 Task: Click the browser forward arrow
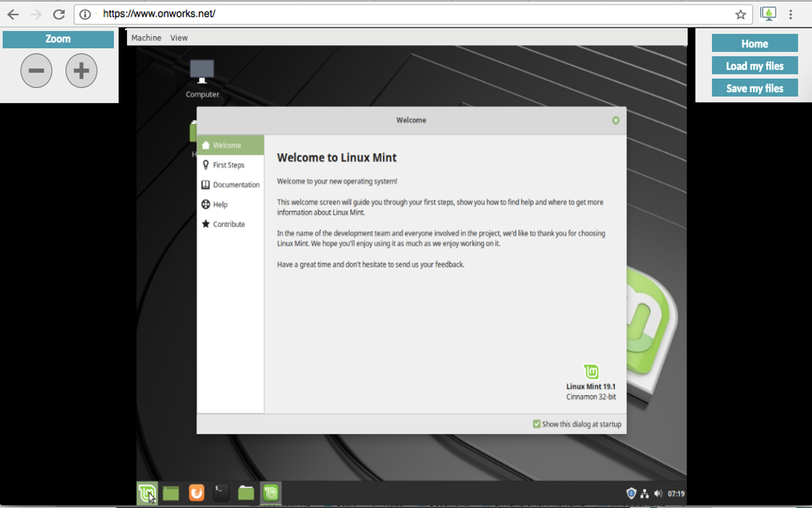click(x=36, y=14)
